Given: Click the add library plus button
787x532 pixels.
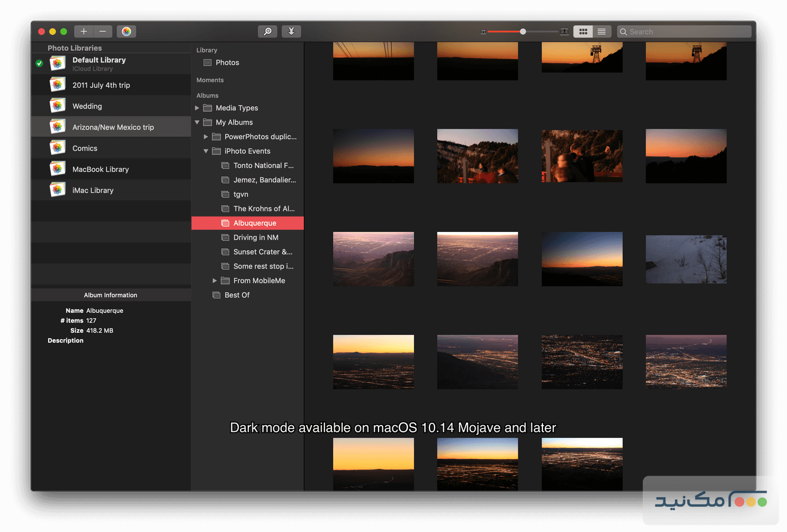Looking at the screenshot, I should tap(84, 32).
